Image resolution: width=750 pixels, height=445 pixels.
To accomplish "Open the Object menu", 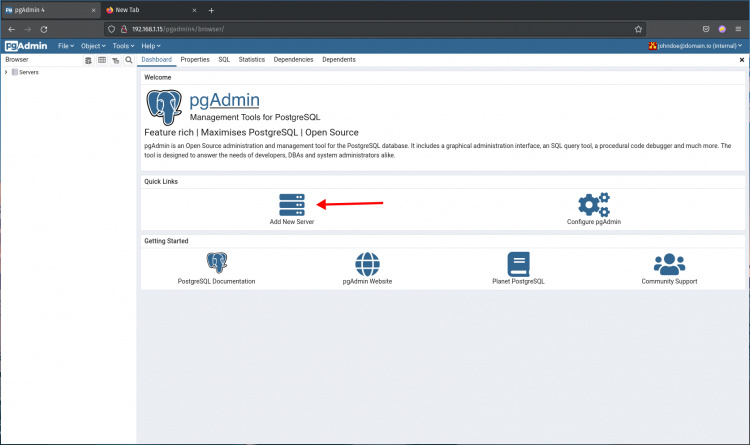I will click(x=94, y=46).
